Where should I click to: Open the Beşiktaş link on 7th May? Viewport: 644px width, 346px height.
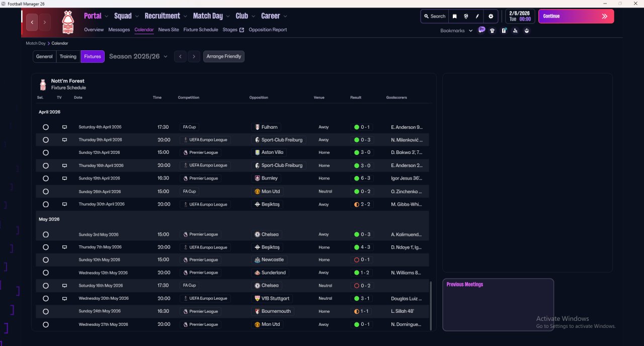[x=267, y=247]
